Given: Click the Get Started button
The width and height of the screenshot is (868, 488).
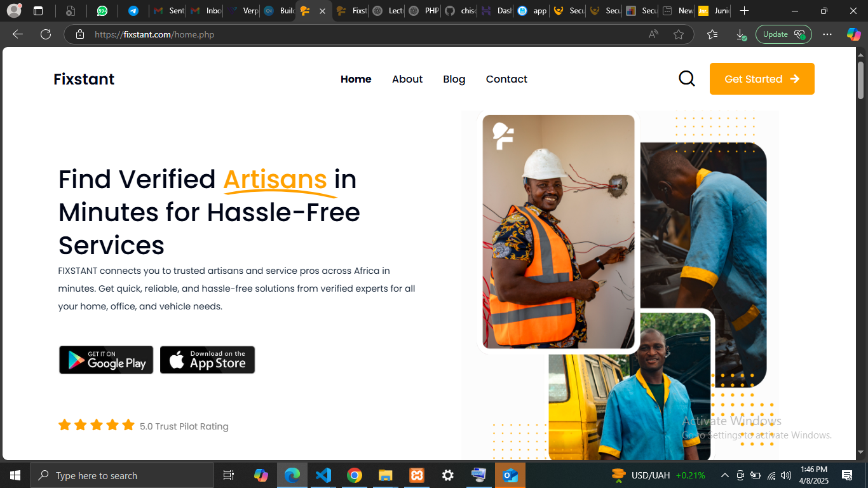Looking at the screenshot, I should coord(762,79).
